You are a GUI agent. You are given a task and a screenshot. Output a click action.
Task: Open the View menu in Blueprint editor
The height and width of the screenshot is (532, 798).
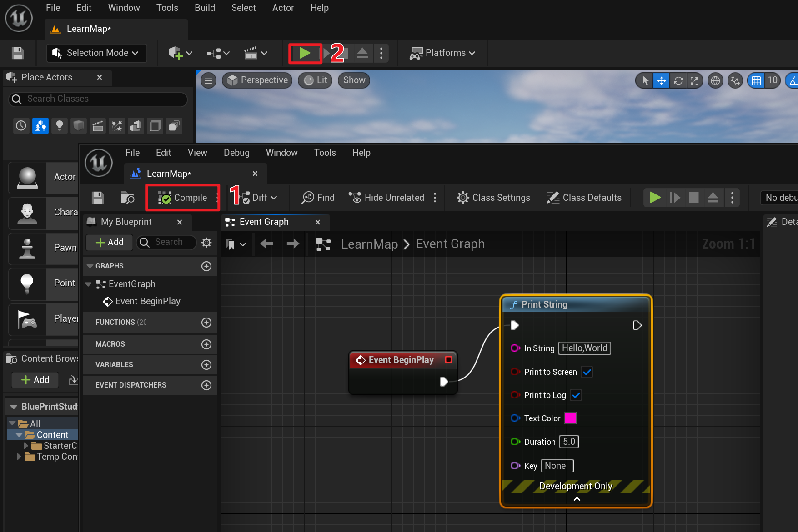[197, 153]
